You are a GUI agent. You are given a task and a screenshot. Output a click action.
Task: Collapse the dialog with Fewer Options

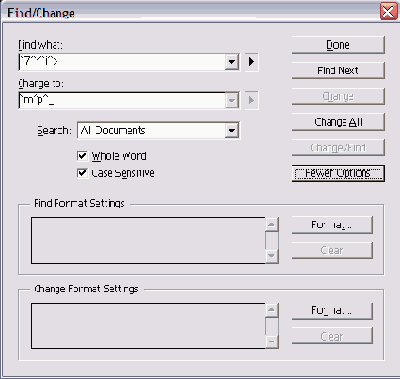coord(338,173)
